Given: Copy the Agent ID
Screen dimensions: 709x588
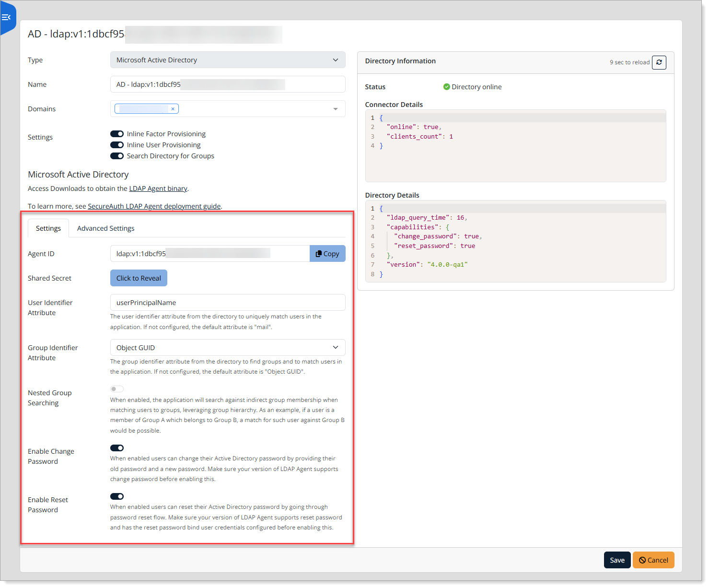Looking at the screenshot, I should (x=327, y=254).
